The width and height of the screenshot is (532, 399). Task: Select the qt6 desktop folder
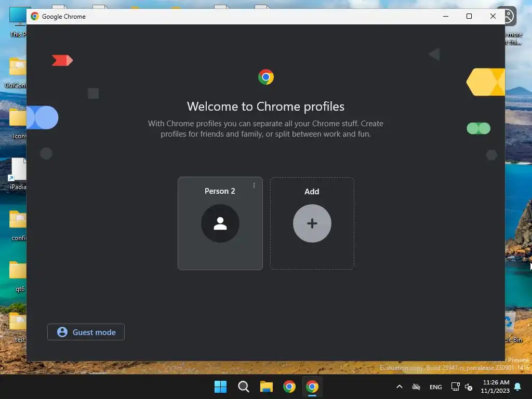pyautogui.click(x=18, y=276)
